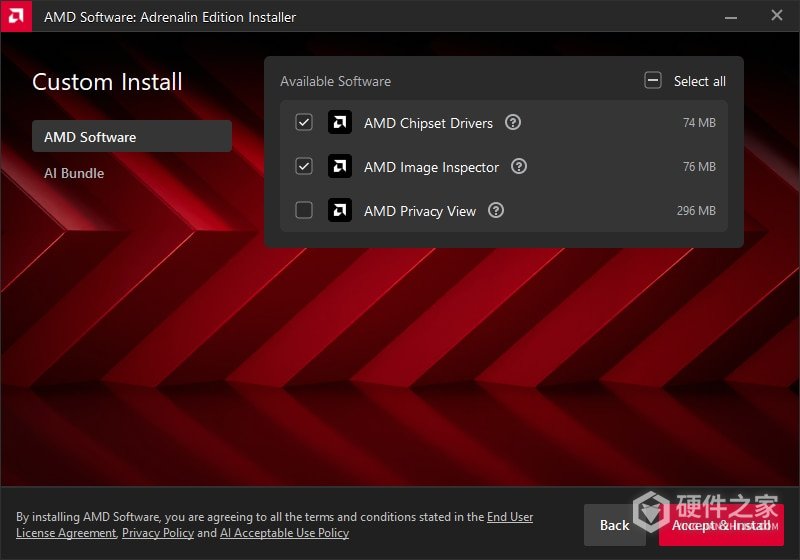Viewport: 800px width, 560px height.
Task: Click the Select all label
Action: click(699, 81)
